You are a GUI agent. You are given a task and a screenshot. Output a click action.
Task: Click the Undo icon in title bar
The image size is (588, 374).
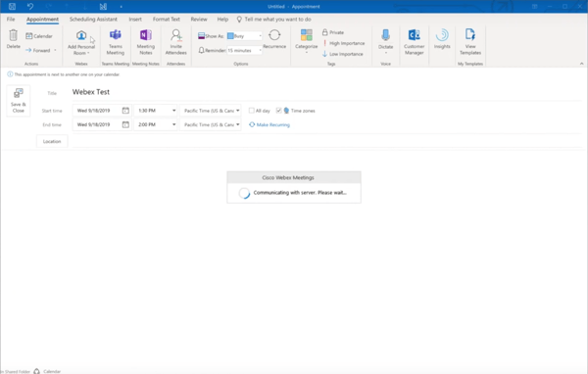click(30, 7)
